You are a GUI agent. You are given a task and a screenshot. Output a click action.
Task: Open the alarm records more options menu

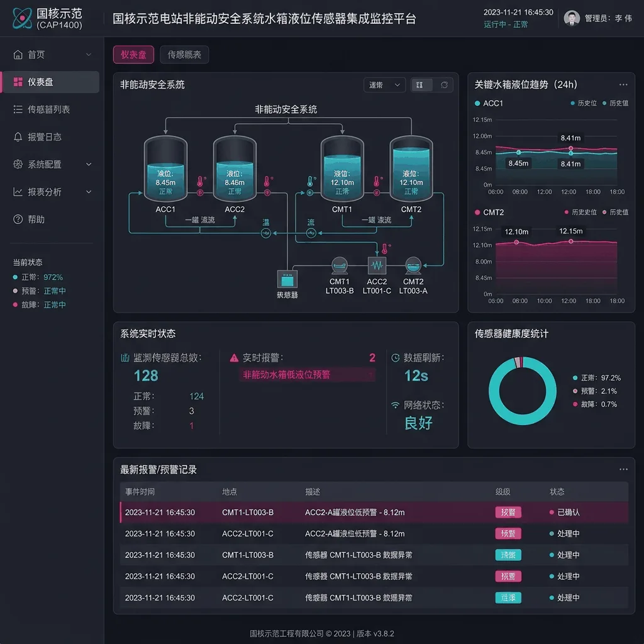click(623, 469)
